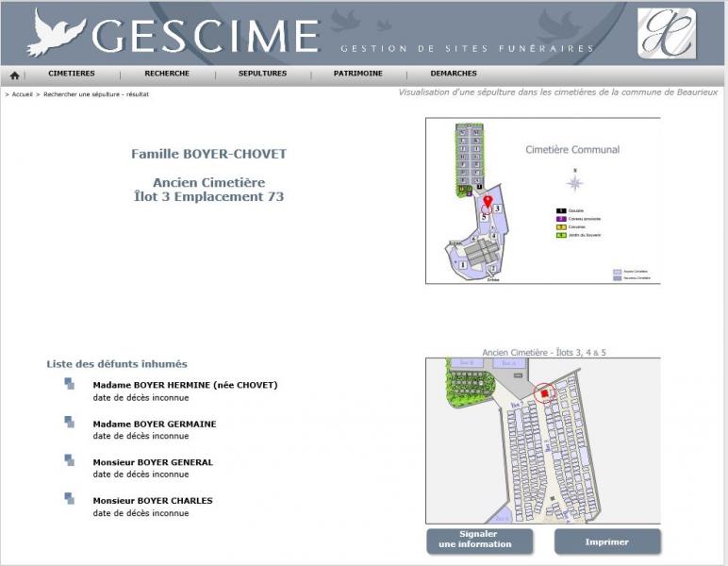Screen dimensions: 728x566
Task: Open the CIMETIERES menu
Action: tap(72, 74)
